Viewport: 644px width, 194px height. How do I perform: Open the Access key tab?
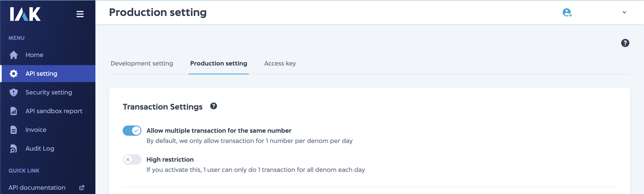click(280, 63)
